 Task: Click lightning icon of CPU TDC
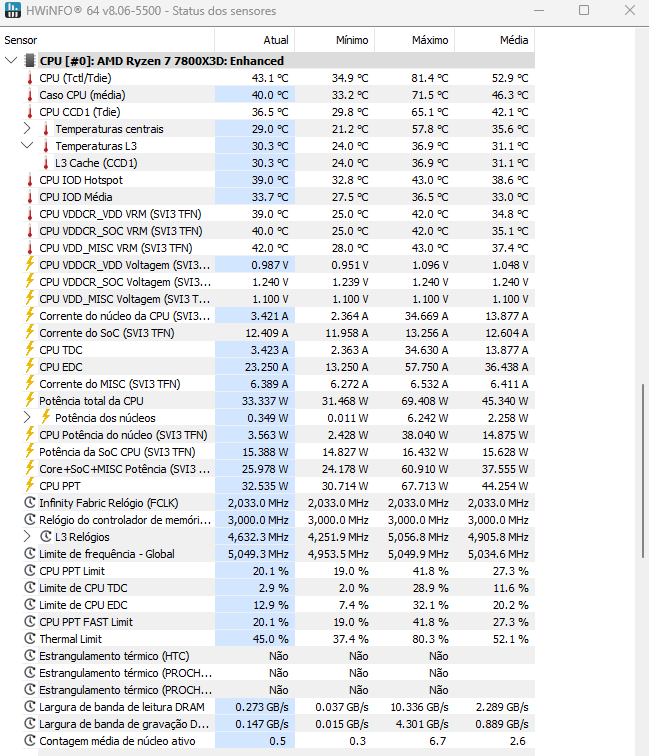point(30,349)
